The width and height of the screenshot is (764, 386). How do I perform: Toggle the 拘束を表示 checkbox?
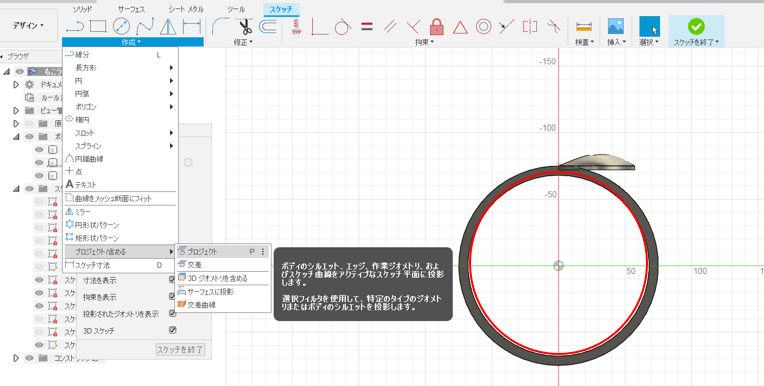pyautogui.click(x=172, y=297)
